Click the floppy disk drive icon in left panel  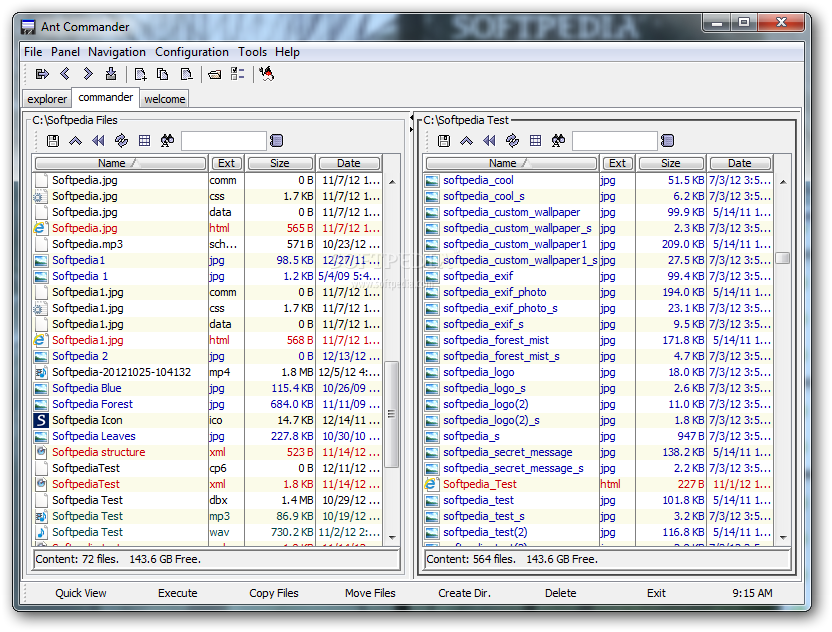[53, 141]
